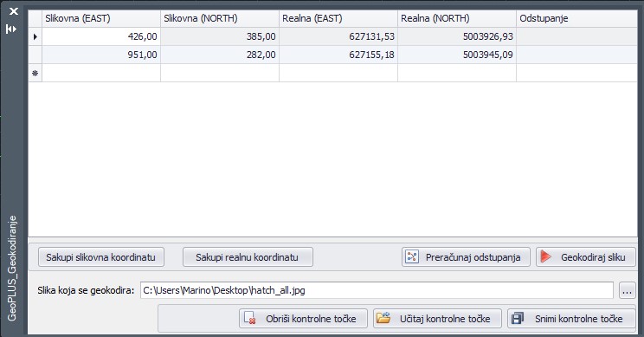644x337 pixels.
Task: Click Sakupi slikovna koordinatu button
Action: pos(101,257)
